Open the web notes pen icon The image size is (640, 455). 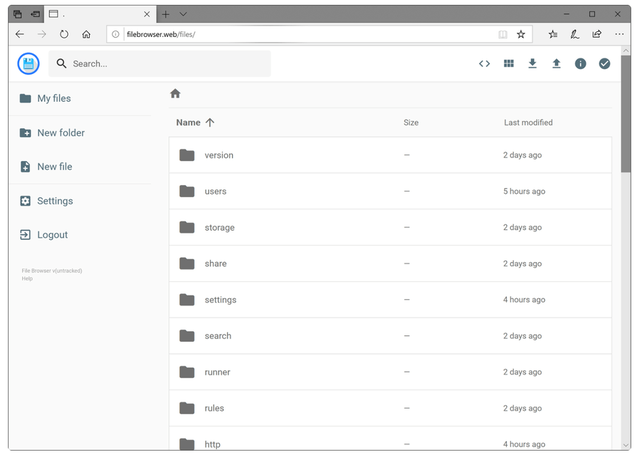click(x=575, y=34)
